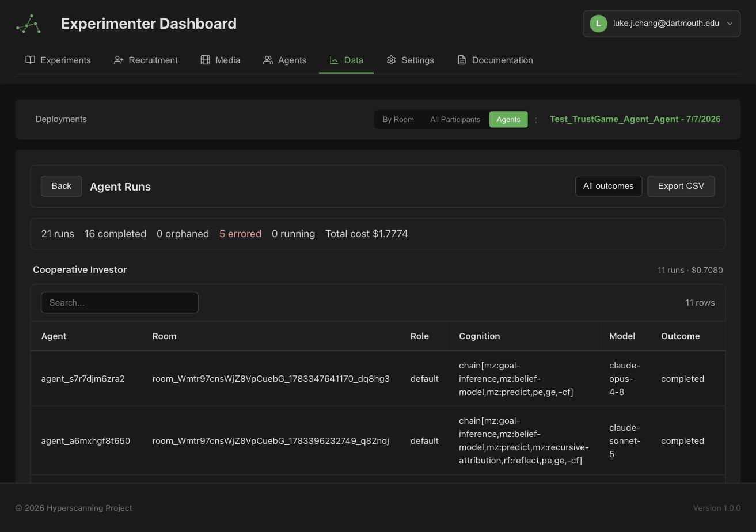Click completed outcome for agent_s7r7djm6zra2
Screen dimensions: 756x532
click(x=682, y=379)
